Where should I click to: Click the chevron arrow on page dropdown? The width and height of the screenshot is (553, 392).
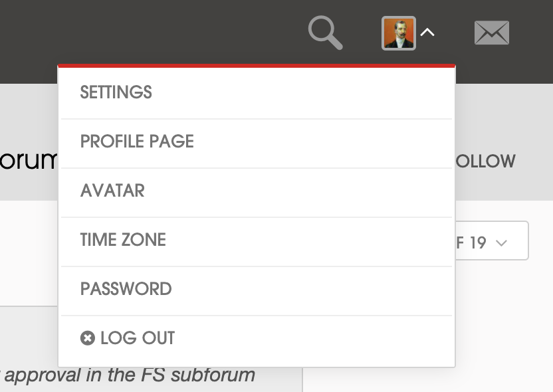[502, 243]
